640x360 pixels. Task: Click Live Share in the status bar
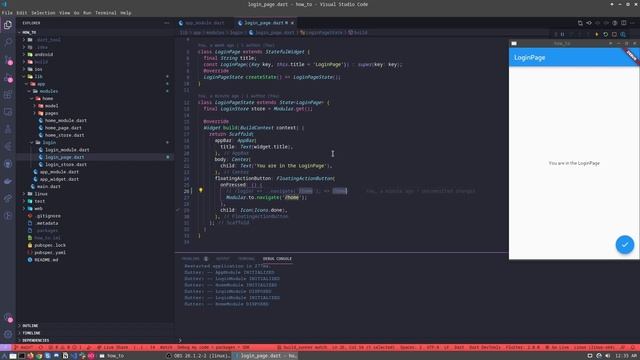[x=113, y=348]
